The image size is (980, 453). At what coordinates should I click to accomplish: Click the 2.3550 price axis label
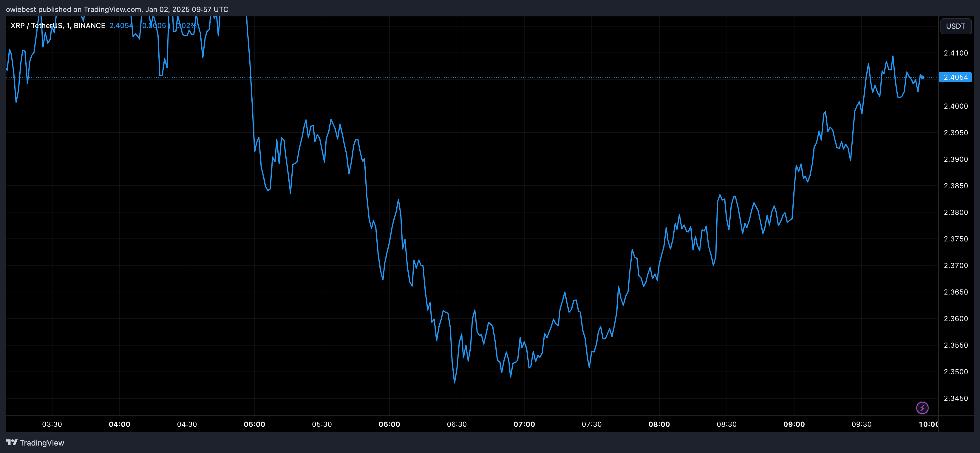pos(956,345)
